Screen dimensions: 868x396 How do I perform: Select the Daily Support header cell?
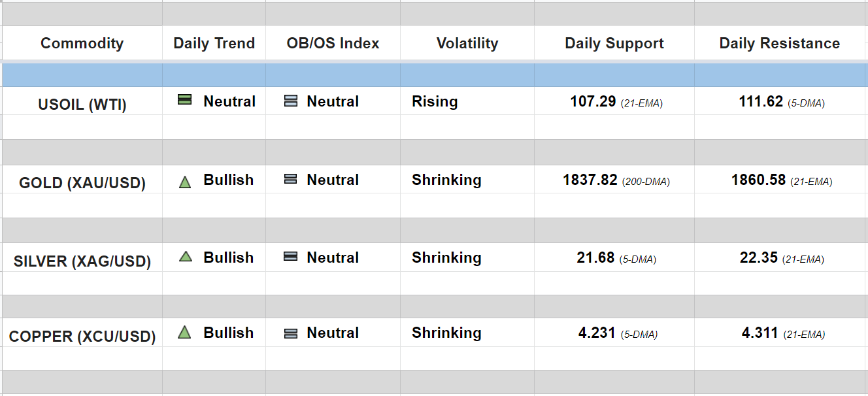pos(614,43)
